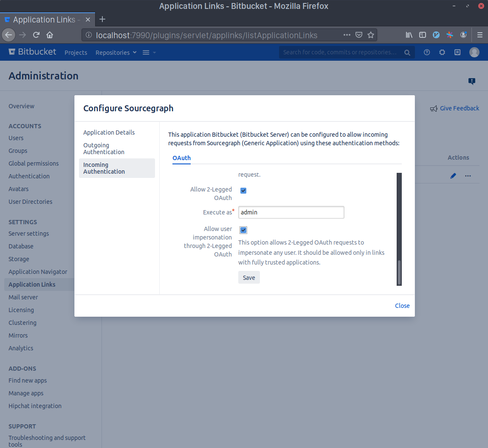Reload the current page
488x448 pixels.
click(x=36, y=35)
